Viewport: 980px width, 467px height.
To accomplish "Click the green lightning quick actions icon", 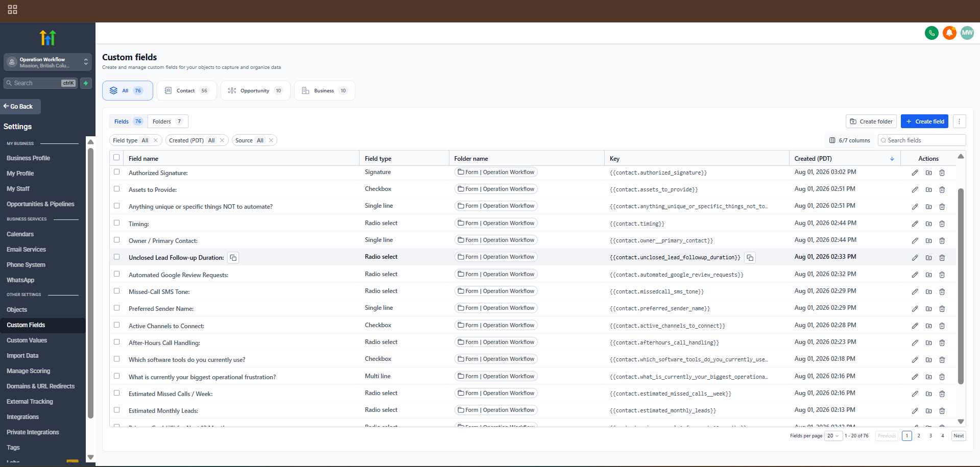I will (x=86, y=83).
